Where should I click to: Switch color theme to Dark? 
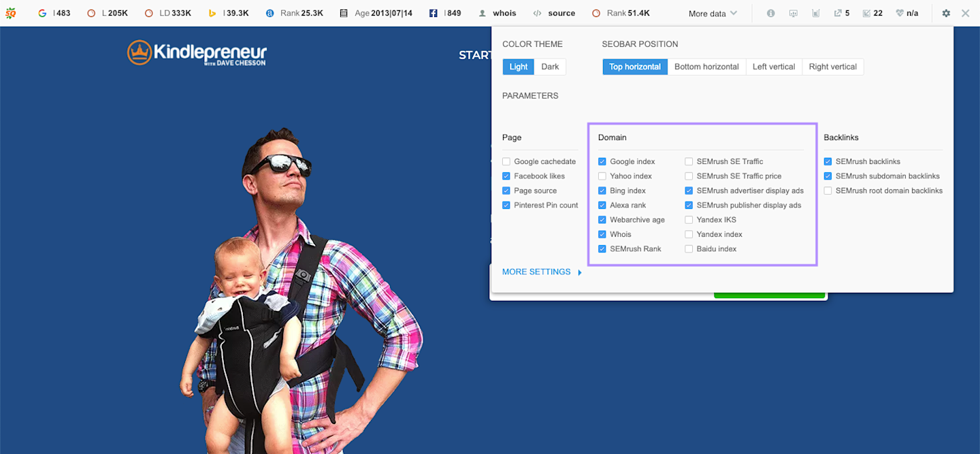550,67
